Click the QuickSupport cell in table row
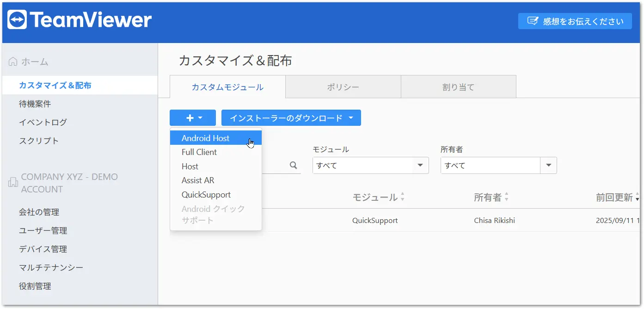644x309 pixels. (x=375, y=220)
